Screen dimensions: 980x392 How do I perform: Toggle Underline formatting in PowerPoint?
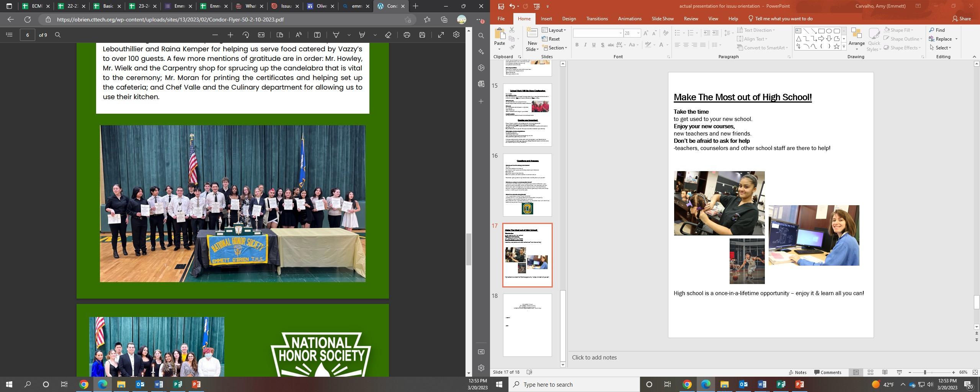tap(594, 45)
